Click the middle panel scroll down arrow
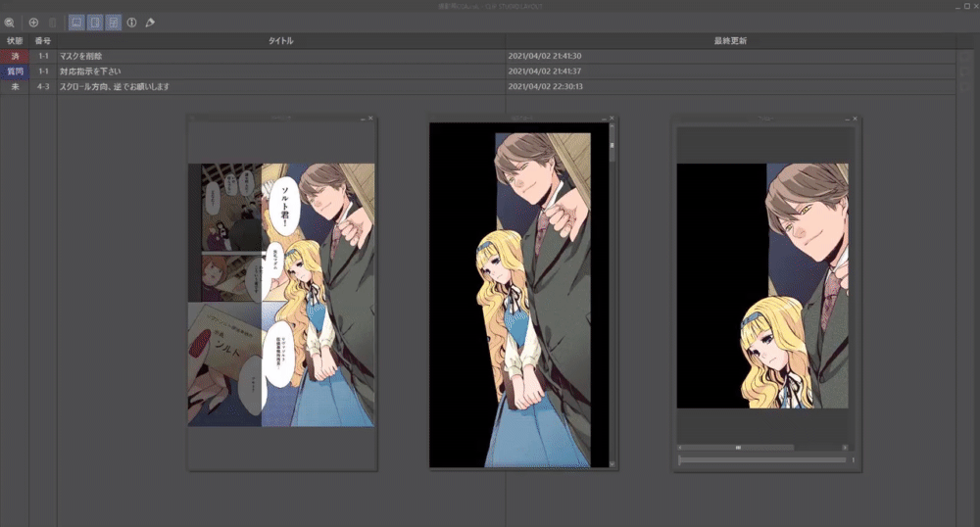The height and width of the screenshot is (527, 980). [x=612, y=464]
